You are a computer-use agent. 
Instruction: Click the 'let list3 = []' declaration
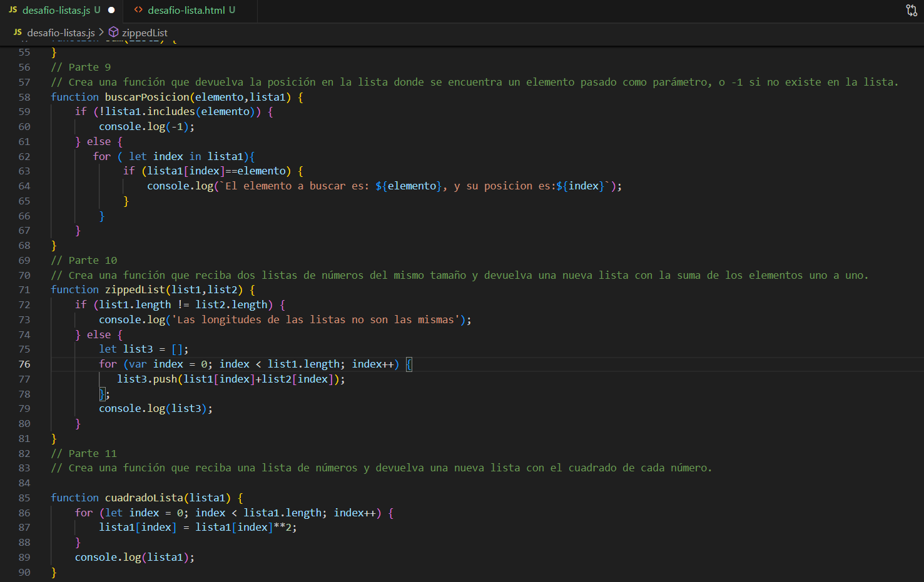point(144,349)
